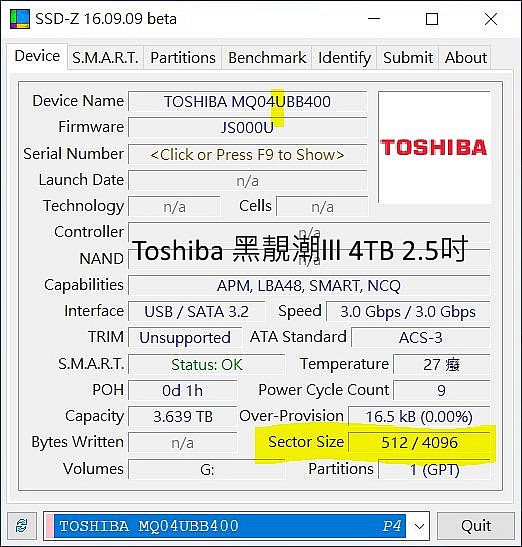
Task: Click the Bytes Written n/a field
Action: point(182,443)
